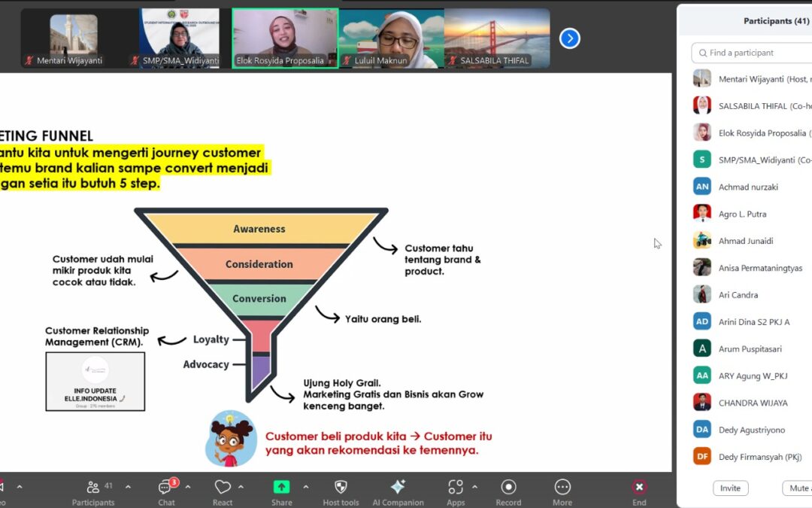Click the A avatar of Arum Puspitasari
This screenshot has height=508, width=812.
[x=702, y=348]
